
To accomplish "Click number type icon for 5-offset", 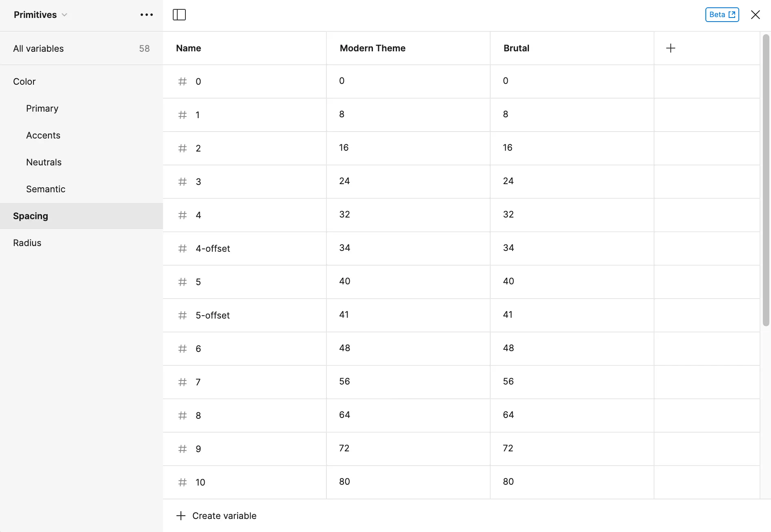I will 183,315.
